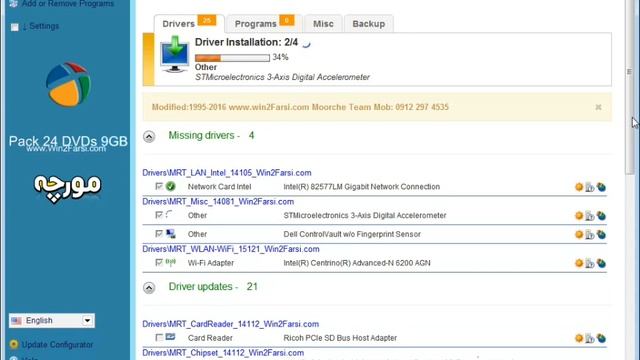Open the Misc tab
This screenshot has height=360, width=640.
(x=323, y=24)
